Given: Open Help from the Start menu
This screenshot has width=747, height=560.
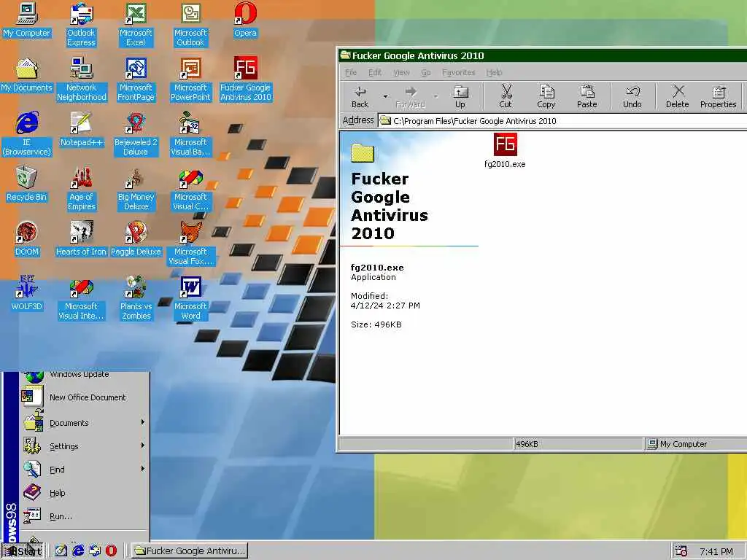Looking at the screenshot, I should [85, 493].
